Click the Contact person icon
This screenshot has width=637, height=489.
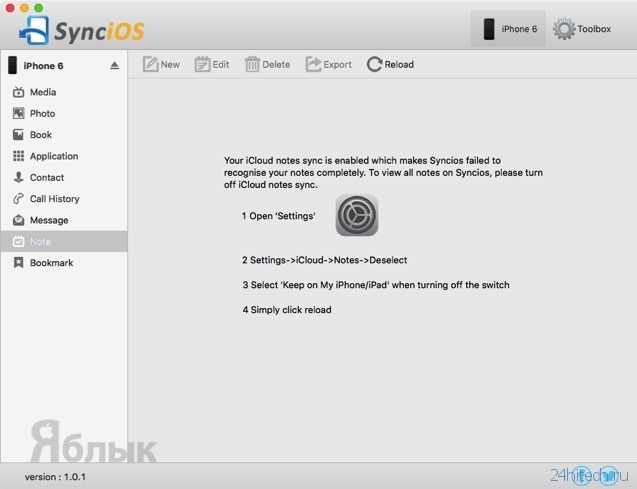pyautogui.click(x=18, y=177)
